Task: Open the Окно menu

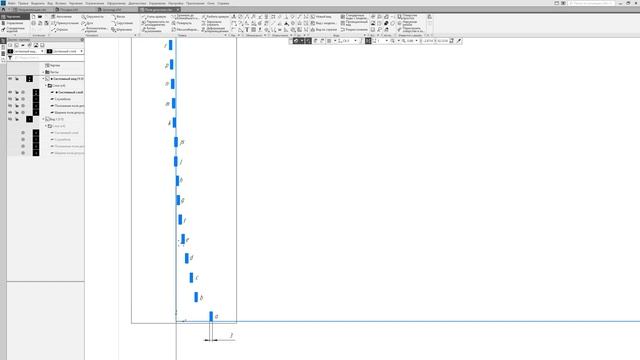Action: (211, 3)
